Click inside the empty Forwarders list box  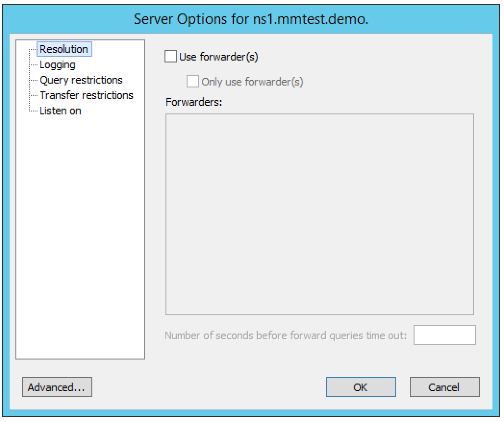click(319, 214)
